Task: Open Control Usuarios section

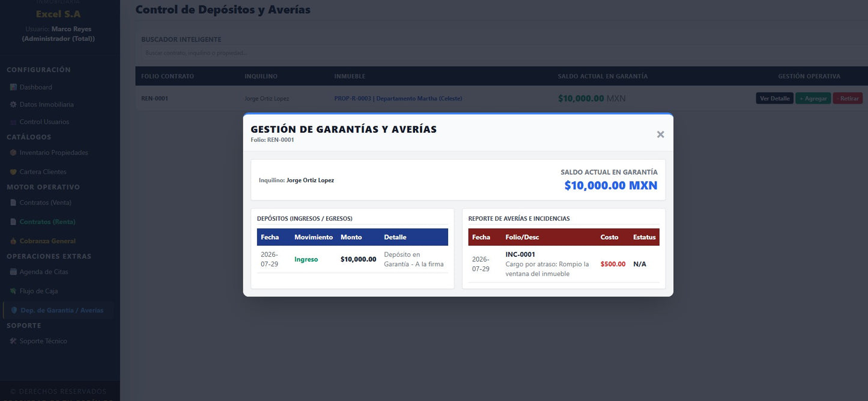Action: click(x=44, y=122)
